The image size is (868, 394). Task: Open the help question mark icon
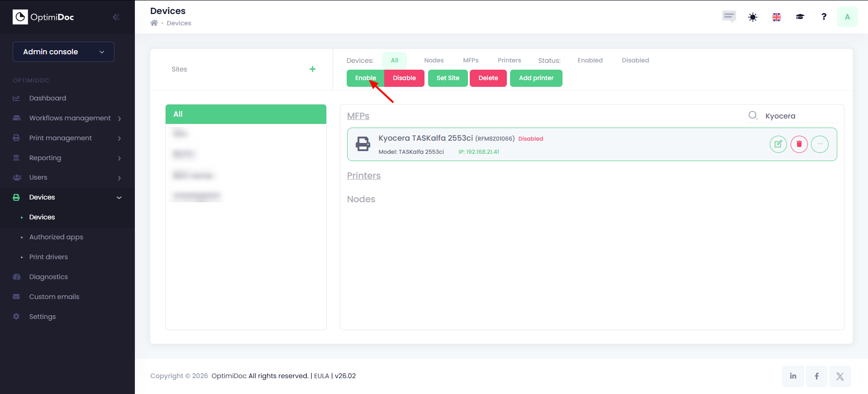pos(824,17)
